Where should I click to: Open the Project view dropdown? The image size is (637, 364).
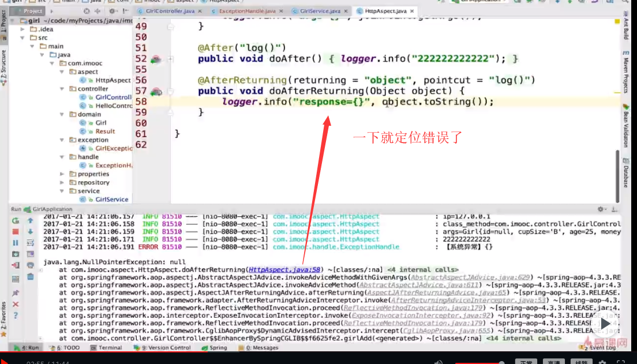tap(51, 11)
